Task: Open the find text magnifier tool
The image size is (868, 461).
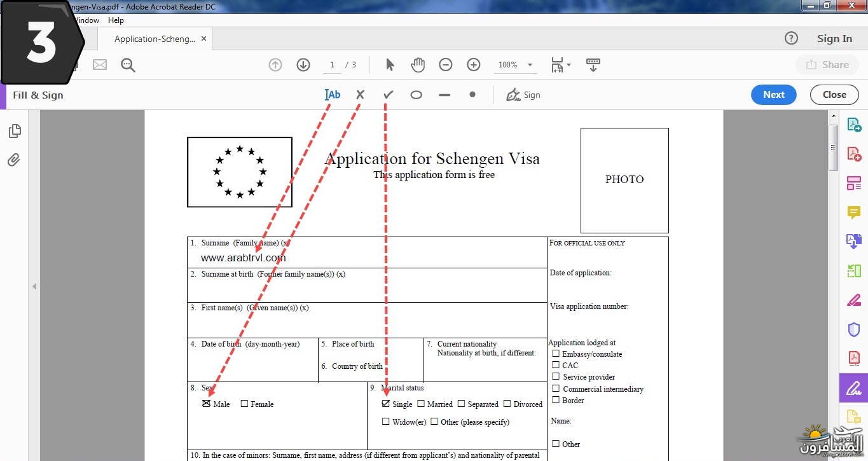Action: click(x=128, y=65)
